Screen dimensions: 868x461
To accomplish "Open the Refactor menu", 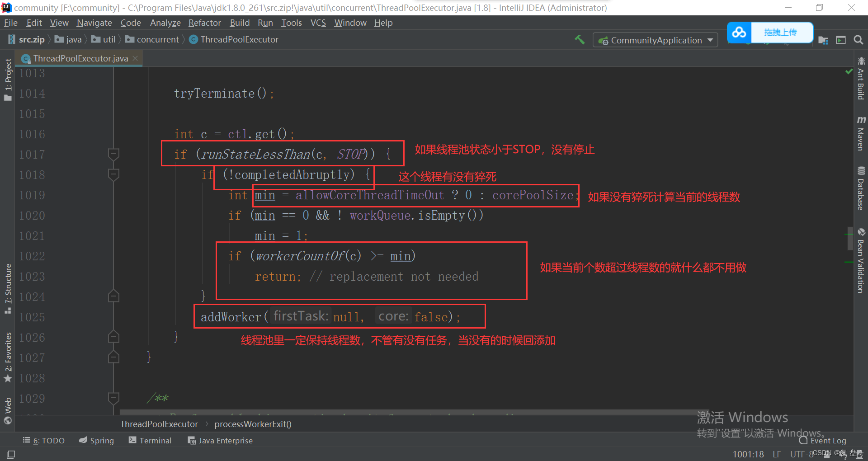I will [x=205, y=23].
